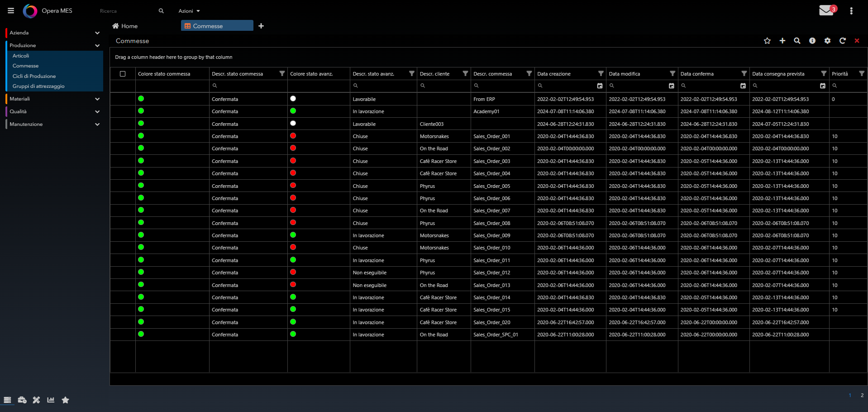
Task: Click the favorite star icon in Commesse toolbar
Action: click(767, 41)
